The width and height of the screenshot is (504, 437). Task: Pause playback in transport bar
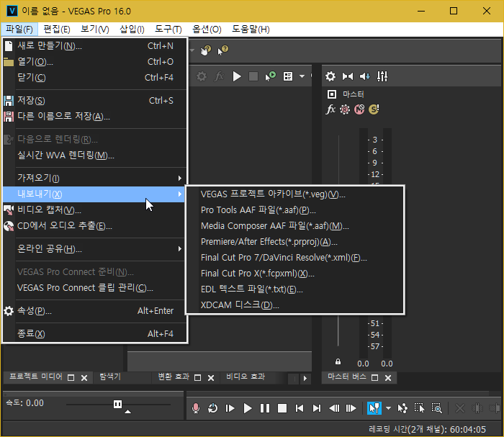click(x=265, y=408)
